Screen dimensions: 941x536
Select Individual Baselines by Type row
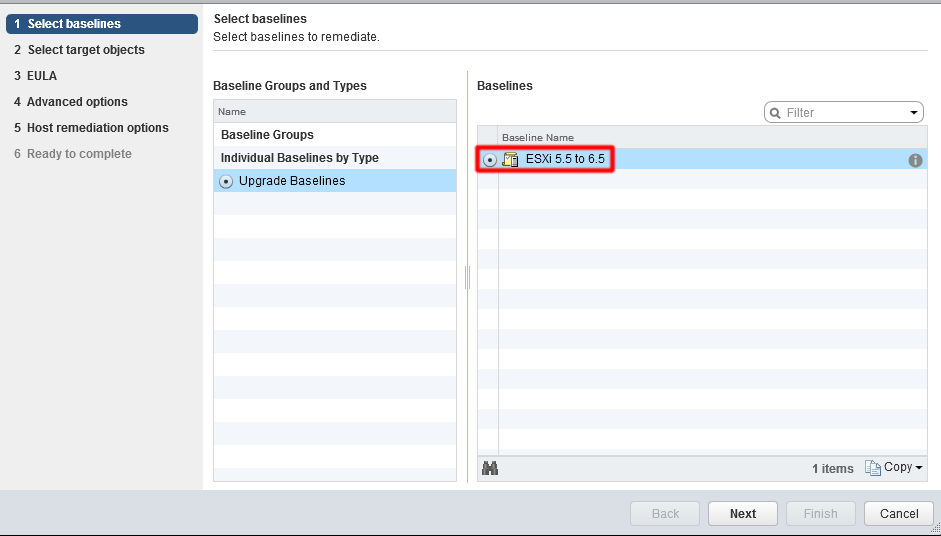point(335,158)
